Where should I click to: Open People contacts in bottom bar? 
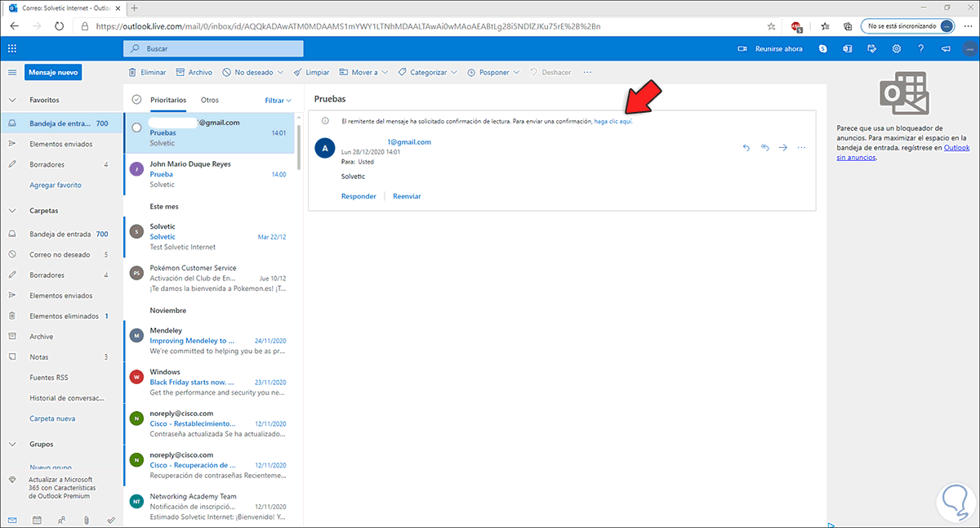(x=61, y=520)
